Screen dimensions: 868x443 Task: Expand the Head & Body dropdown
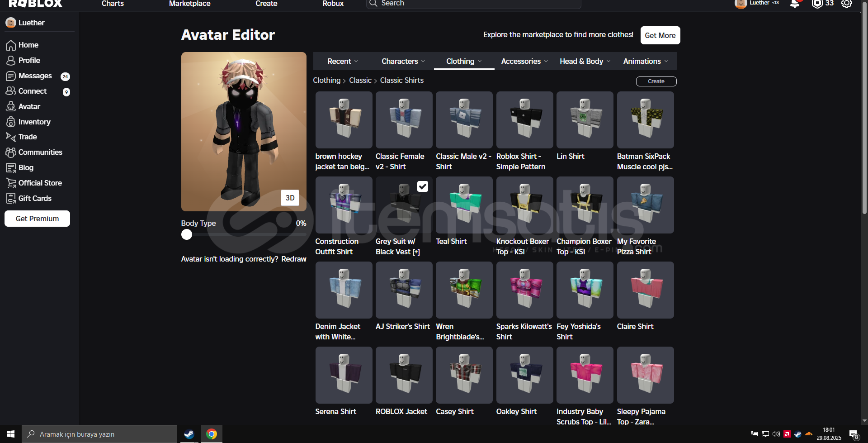click(585, 61)
